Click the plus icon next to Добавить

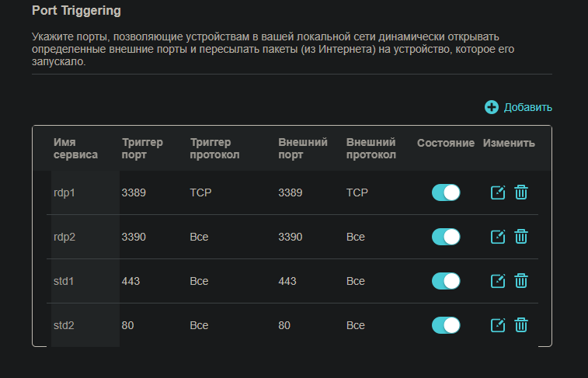tap(491, 107)
